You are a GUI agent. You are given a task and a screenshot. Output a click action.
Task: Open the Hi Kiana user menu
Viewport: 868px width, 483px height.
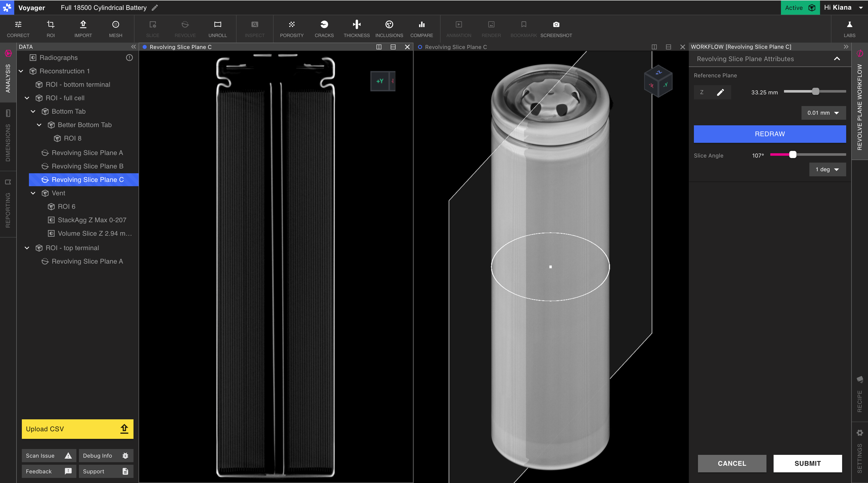tap(844, 7)
